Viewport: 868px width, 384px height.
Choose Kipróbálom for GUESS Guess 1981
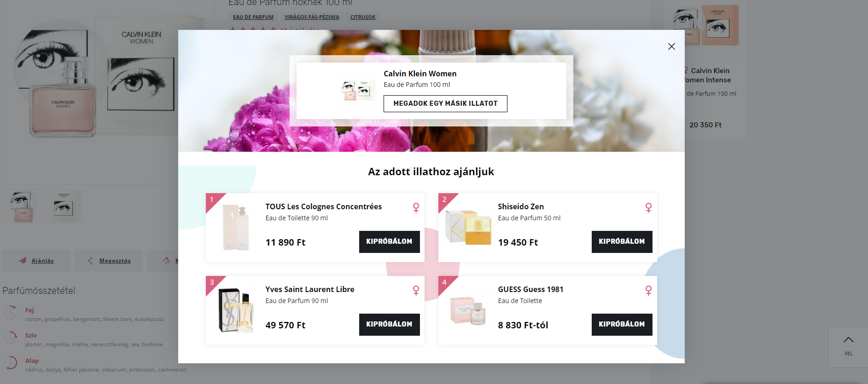point(621,324)
